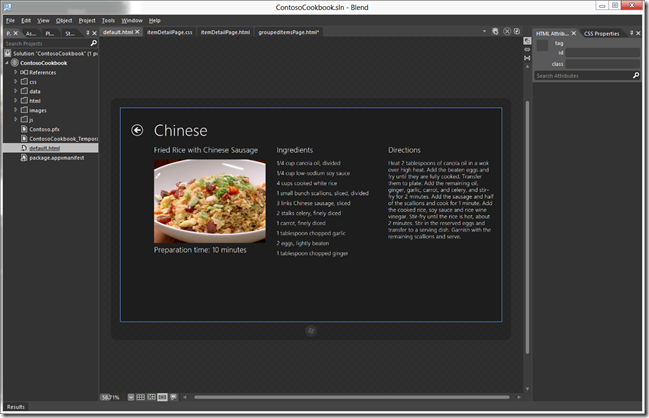Open the Results panel at bottom

[x=16, y=407]
